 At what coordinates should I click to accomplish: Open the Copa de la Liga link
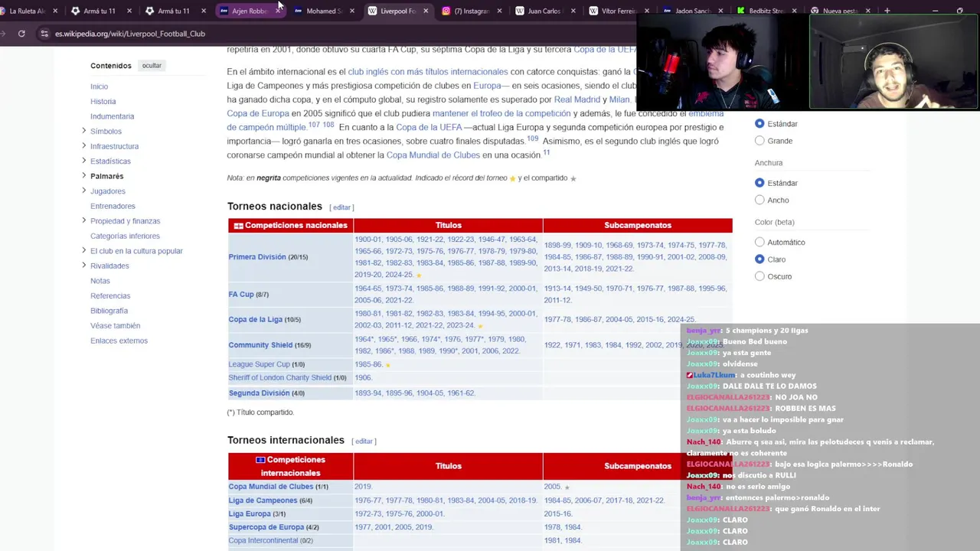[x=255, y=319]
